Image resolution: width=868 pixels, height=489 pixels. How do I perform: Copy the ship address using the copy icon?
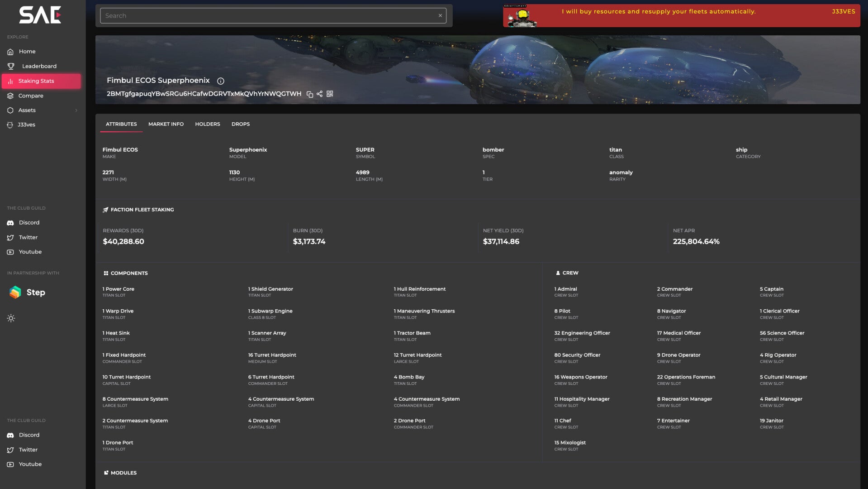[x=310, y=94]
